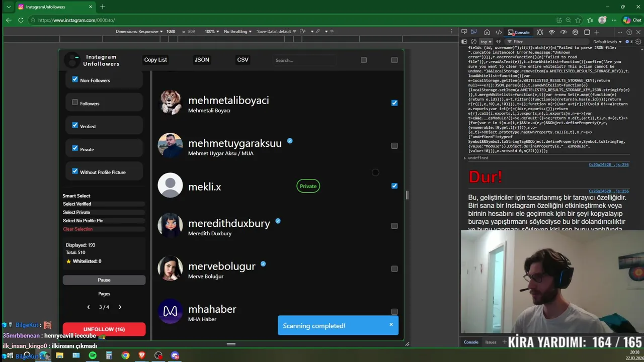Uncheck the Private filter checkbox

75,148
